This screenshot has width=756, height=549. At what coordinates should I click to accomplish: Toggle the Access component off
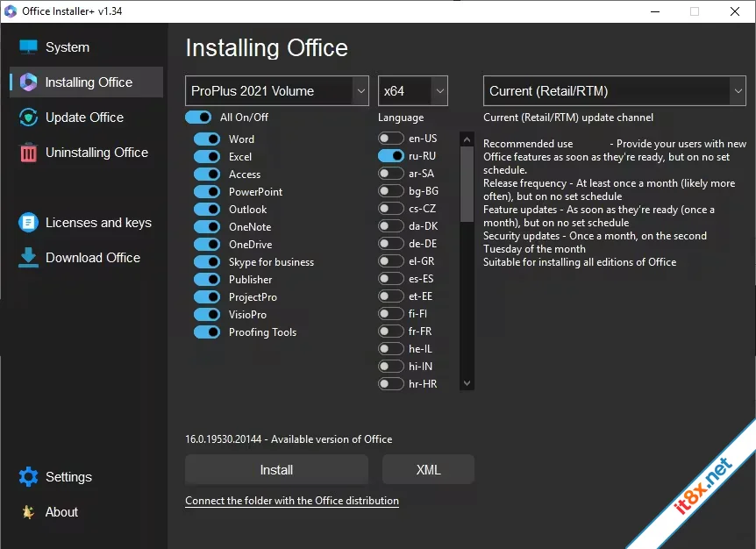click(x=207, y=174)
